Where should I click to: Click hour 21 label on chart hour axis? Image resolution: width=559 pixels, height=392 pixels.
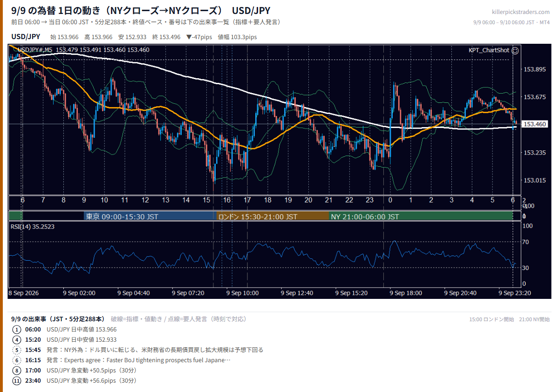(x=329, y=200)
